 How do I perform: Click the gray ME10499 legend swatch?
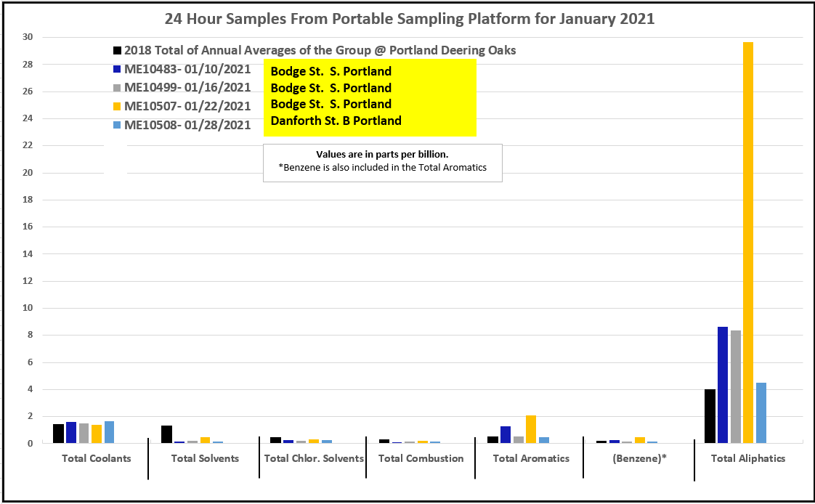(117, 88)
